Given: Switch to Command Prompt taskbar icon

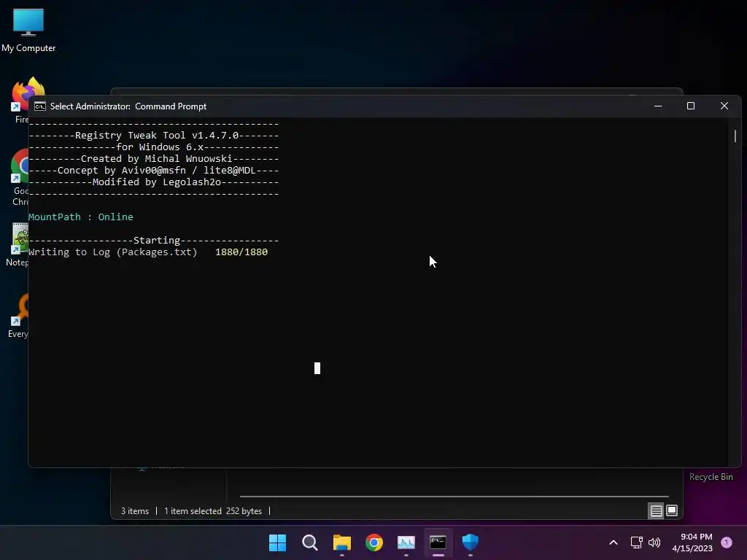Looking at the screenshot, I should point(438,542).
